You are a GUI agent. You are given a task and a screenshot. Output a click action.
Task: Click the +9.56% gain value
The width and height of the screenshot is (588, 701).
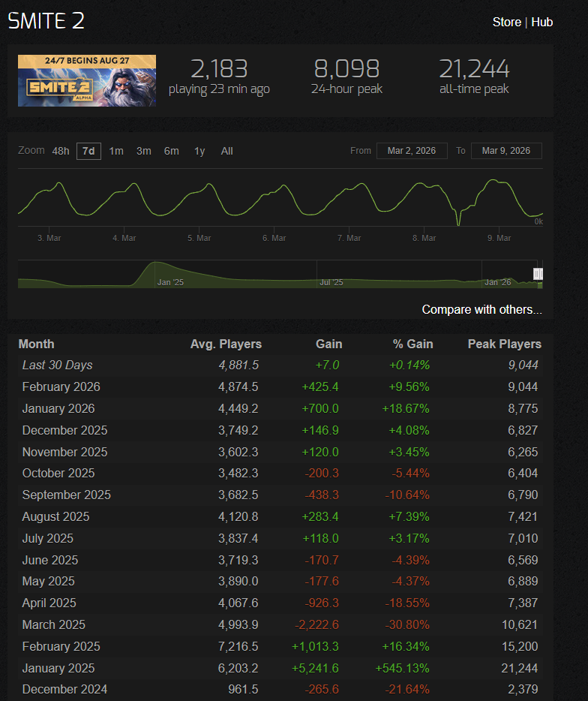[409, 387]
